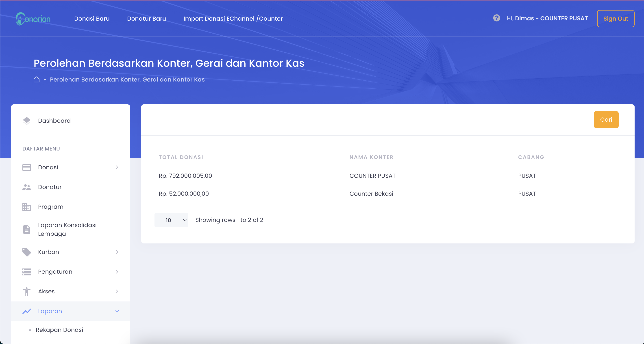Screen dimensions: 644x344
Task: Expand the Donasi submenu chevron
Action: (x=117, y=167)
